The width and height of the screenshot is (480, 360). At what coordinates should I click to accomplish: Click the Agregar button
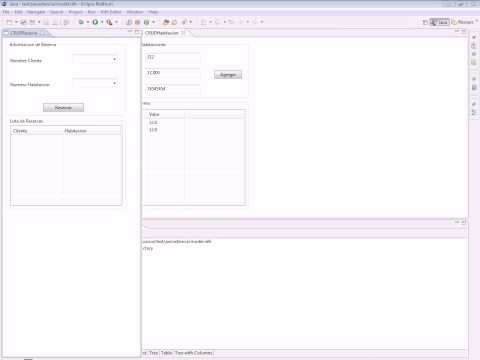coord(228,75)
